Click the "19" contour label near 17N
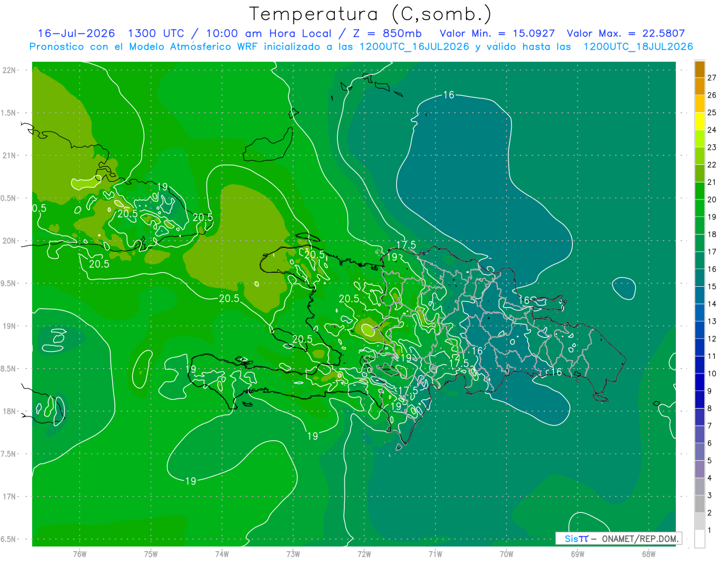Viewport: 728px width, 562px height. coord(190,481)
